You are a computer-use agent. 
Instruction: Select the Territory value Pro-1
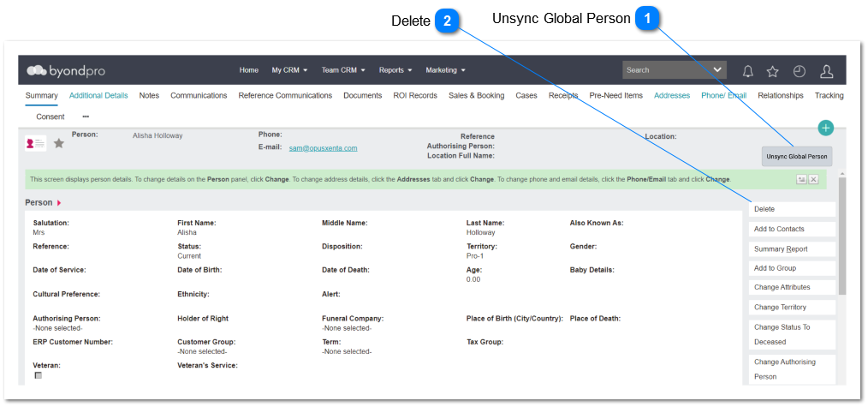(x=475, y=256)
